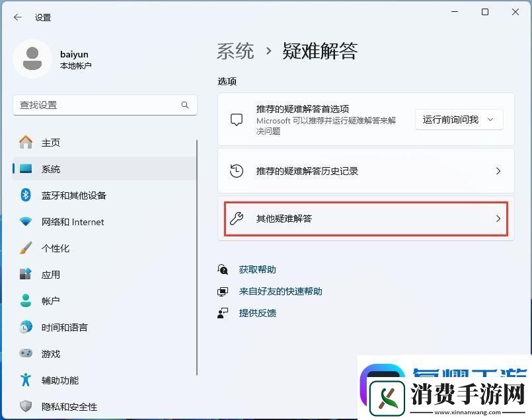
Task: Click the speech bubble troubleshooter preference icon
Action: click(237, 120)
